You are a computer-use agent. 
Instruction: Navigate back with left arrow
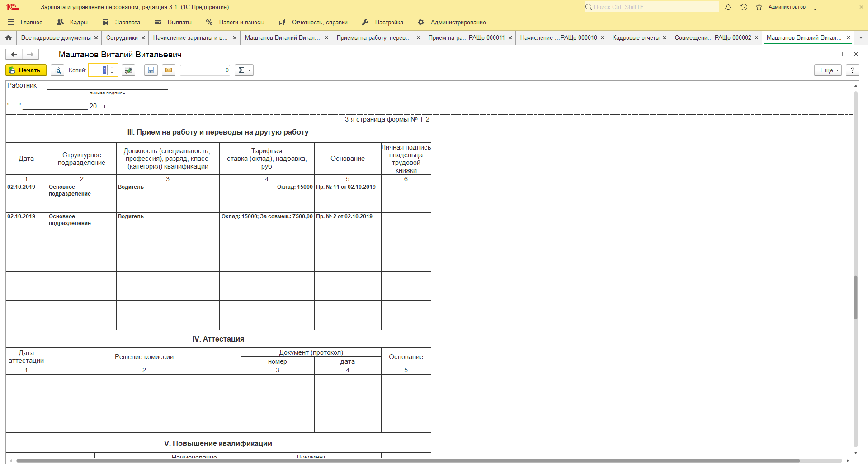click(x=14, y=55)
